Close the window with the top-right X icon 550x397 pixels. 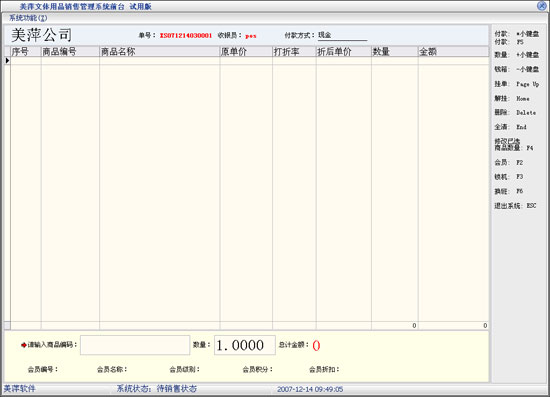pyautogui.click(x=542, y=6)
